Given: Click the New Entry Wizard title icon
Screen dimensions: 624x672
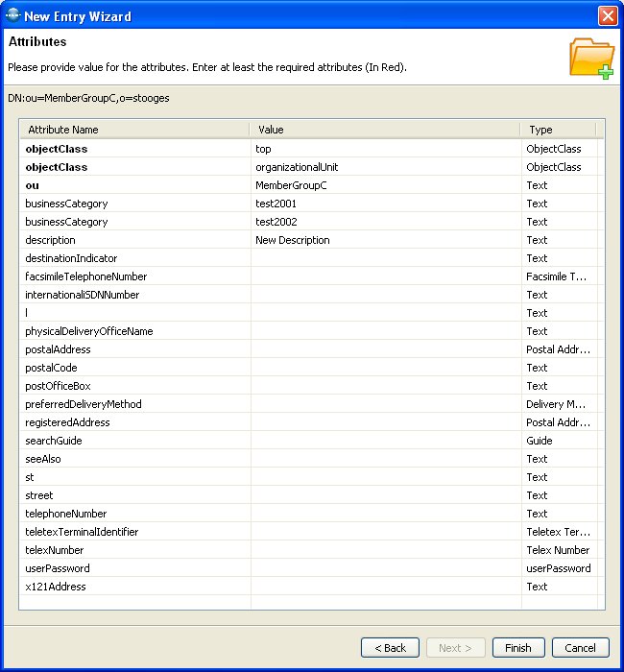Looking at the screenshot, I should click(x=12, y=15).
